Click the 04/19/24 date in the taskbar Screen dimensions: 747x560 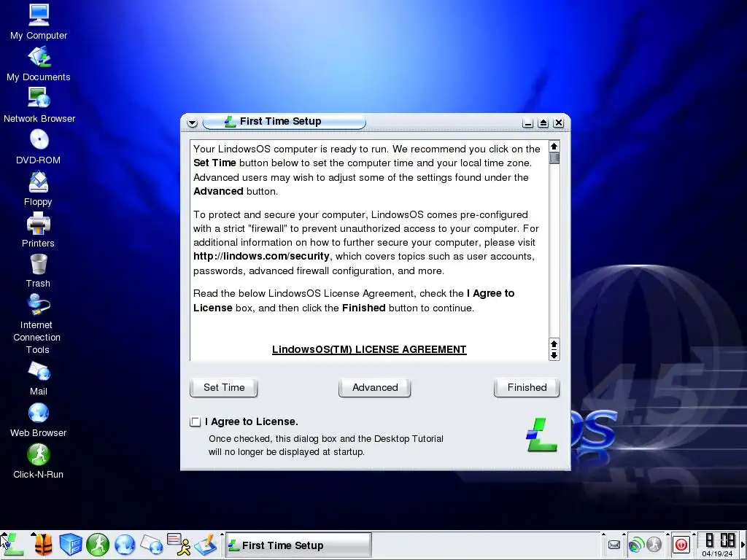718,554
